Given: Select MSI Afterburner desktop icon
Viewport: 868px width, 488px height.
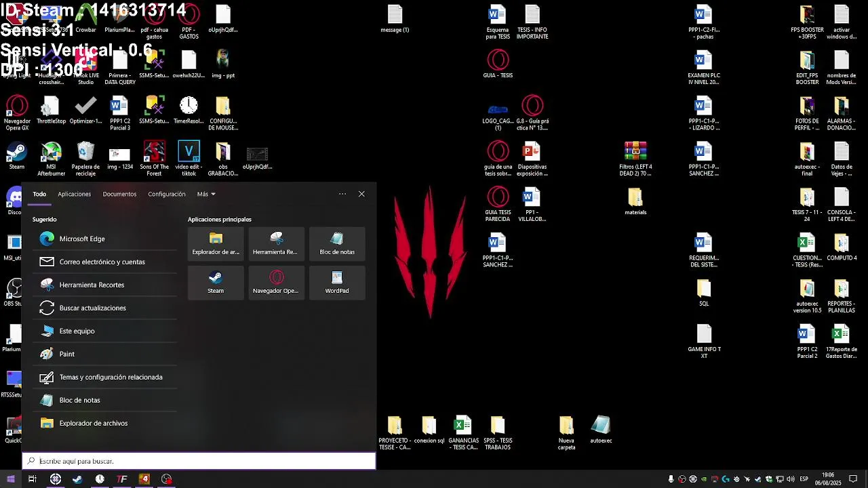Looking at the screenshot, I should tap(52, 159).
